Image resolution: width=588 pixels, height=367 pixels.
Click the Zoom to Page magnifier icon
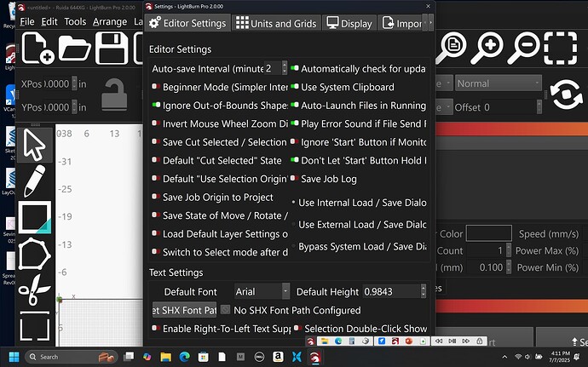tap(452, 48)
